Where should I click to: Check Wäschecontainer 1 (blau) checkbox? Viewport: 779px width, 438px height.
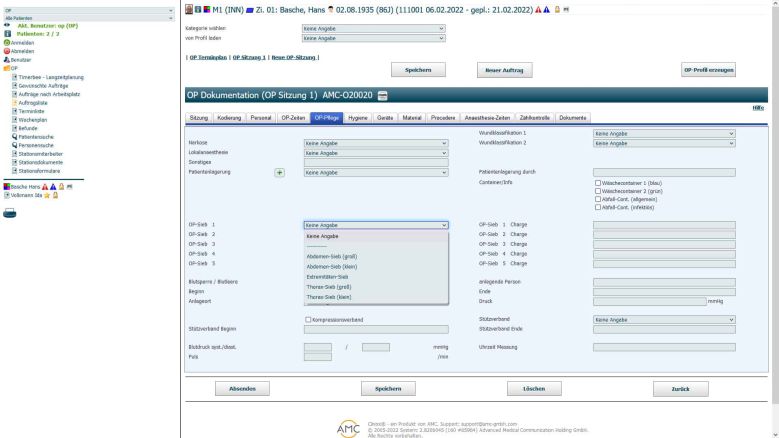pos(597,184)
